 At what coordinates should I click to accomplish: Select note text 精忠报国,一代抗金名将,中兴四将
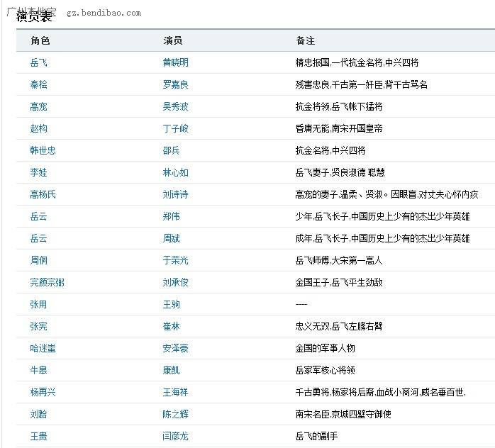[357, 62]
